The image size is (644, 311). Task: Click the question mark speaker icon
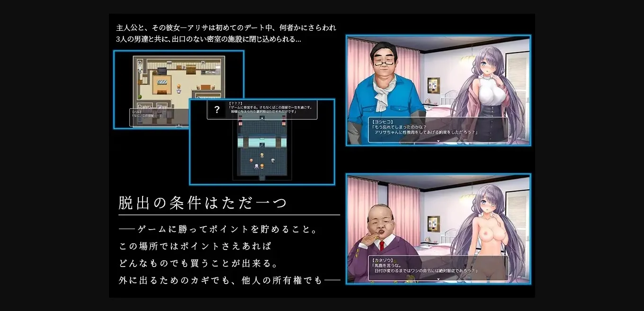point(217,110)
